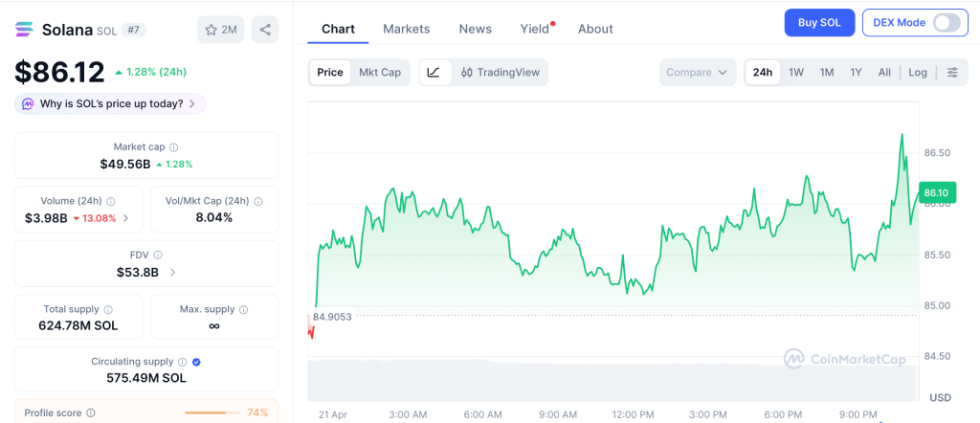Select Mkt Cap chart view
The height and width of the screenshot is (423, 980).
coord(380,73)
